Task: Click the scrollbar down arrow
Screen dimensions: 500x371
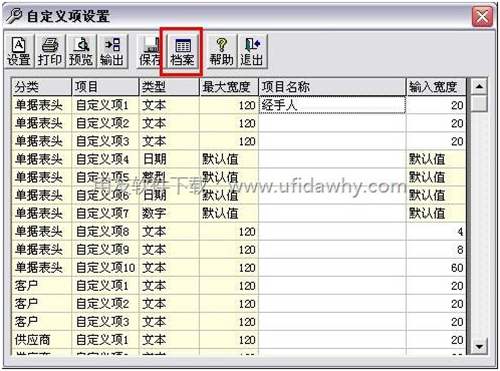Action: [x=479, y=346]
